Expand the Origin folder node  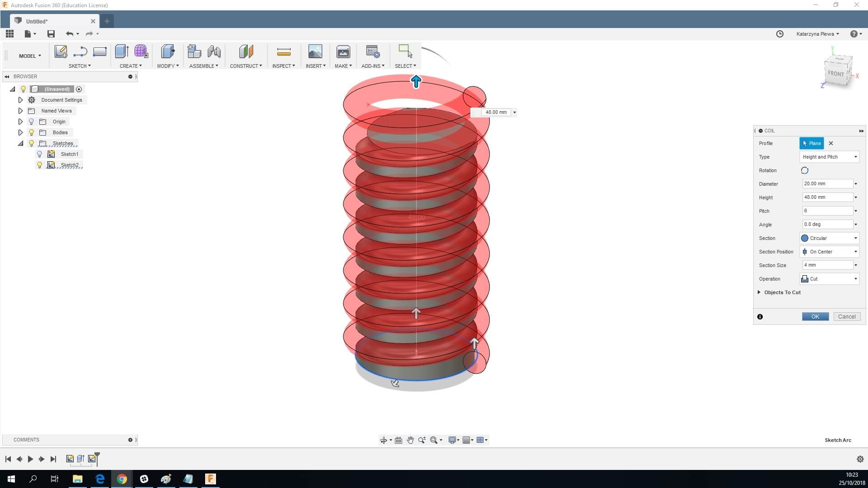point(20,122)
